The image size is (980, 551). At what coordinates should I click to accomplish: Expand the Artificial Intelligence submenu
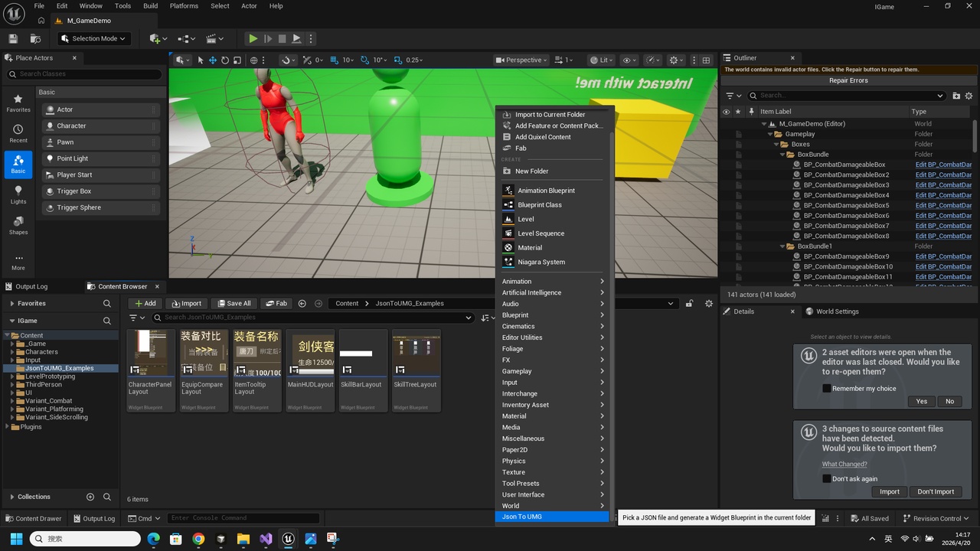552,292
